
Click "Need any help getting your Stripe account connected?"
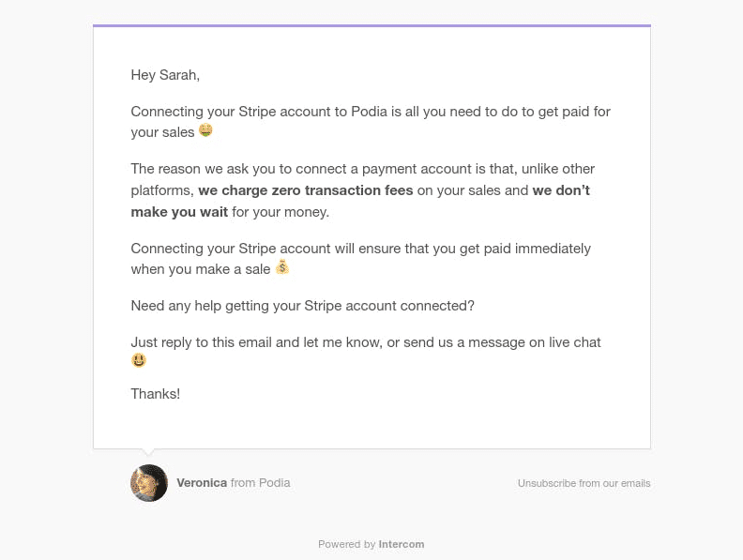point(302,306)
